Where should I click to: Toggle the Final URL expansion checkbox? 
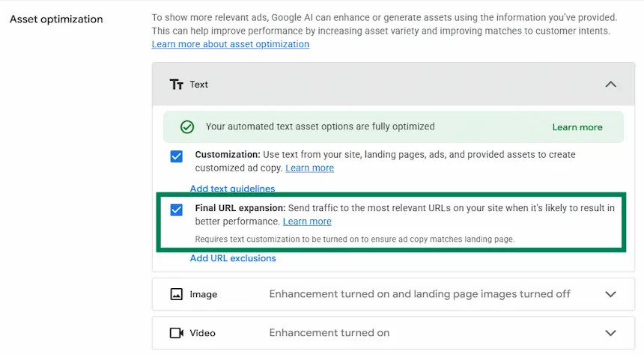tap(177, 210)
